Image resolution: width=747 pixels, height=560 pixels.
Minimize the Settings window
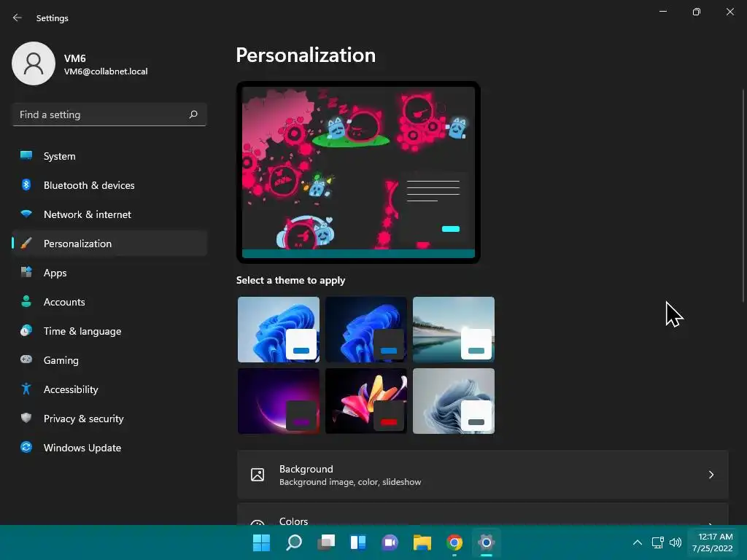tap(662, 12)
